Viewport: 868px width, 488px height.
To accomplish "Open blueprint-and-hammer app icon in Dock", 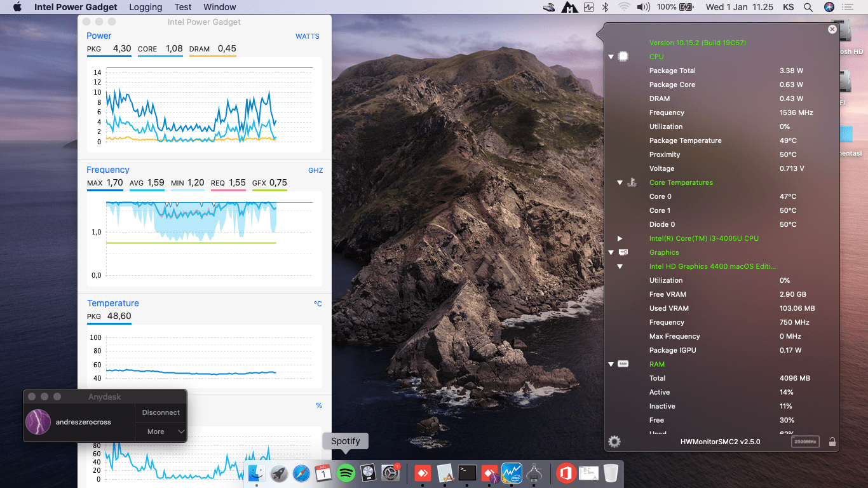I will point(445,473).
